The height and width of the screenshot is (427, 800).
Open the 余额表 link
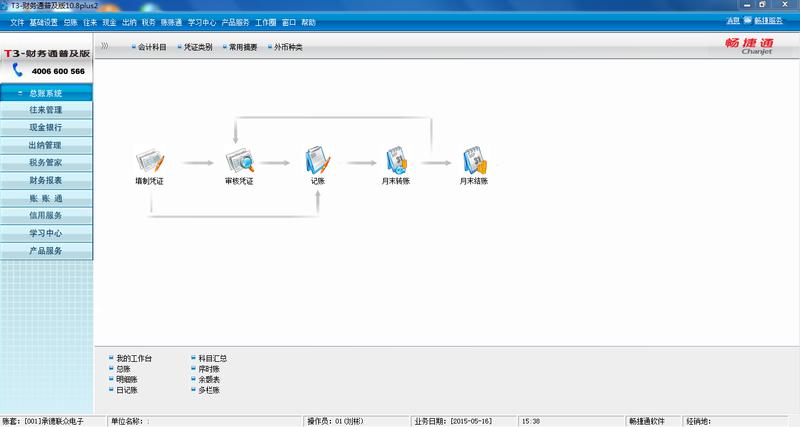(x=209, y=380)
